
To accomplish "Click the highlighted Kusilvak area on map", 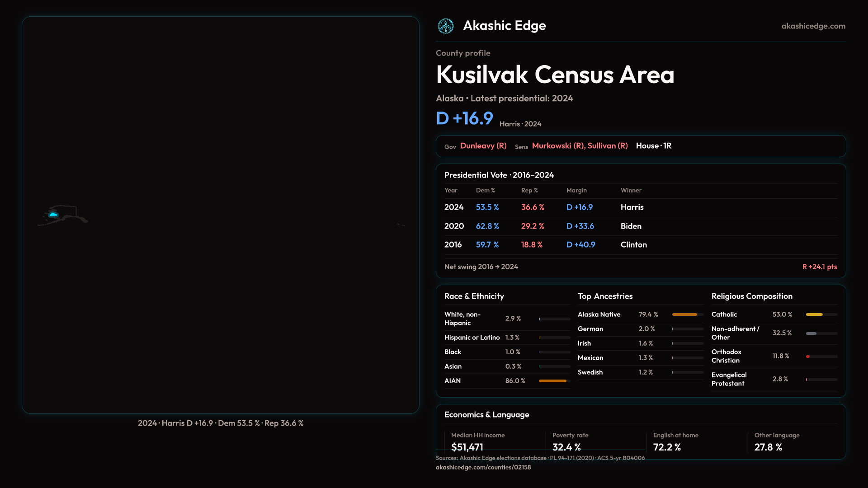I will coord(53,215).
